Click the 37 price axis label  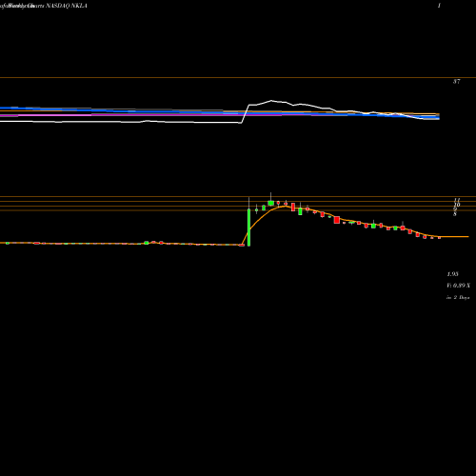coord(456,82)
